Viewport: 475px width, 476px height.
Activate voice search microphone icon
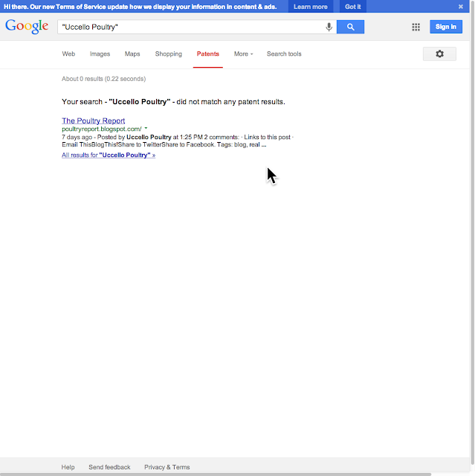pos(329,27)
